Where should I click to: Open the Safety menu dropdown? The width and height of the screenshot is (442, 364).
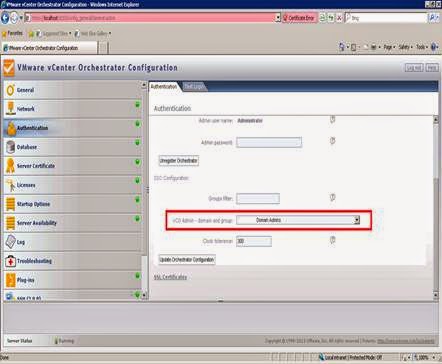click(x=405, y=47)
